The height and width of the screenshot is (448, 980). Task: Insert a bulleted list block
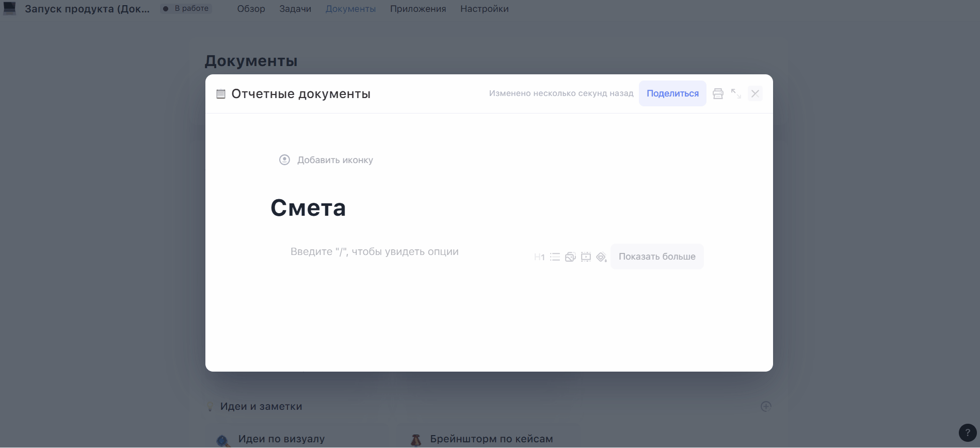coord(555,257)
